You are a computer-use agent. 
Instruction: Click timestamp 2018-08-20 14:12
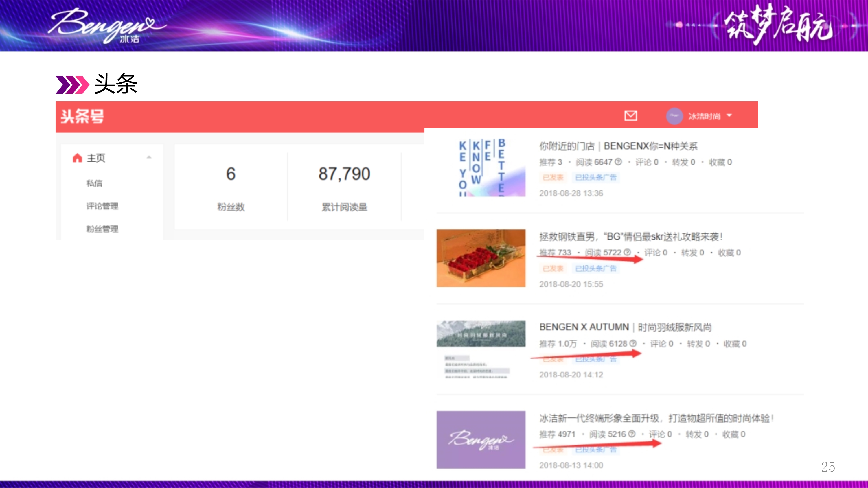pos(571,375)
